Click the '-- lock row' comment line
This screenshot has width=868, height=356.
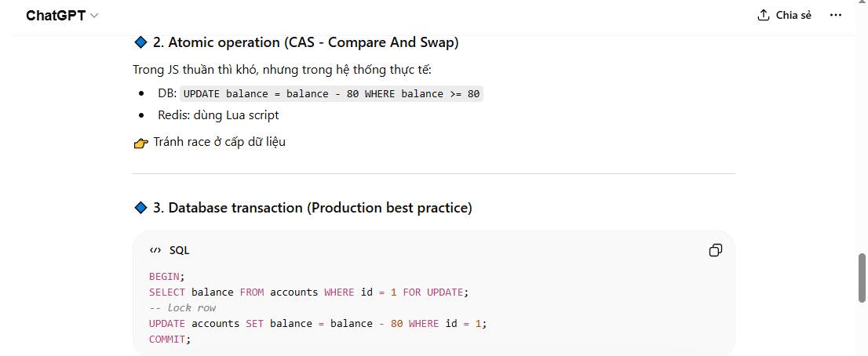pos(182,307)
